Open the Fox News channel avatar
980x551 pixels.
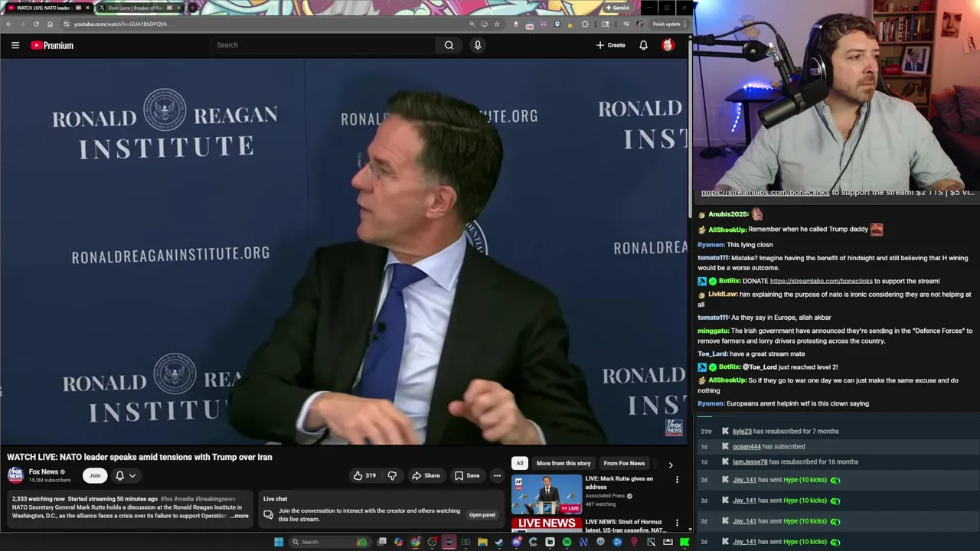15,475
